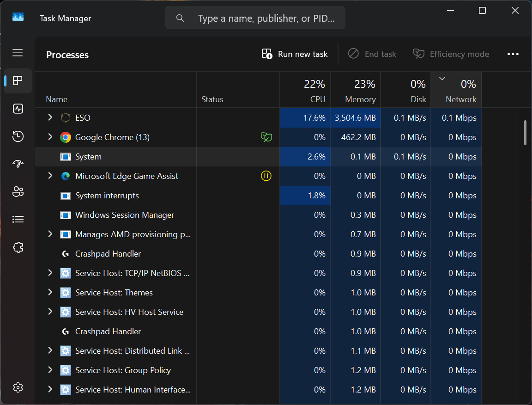This screenshot has width=532, height=405.
Task: Click the Microsoft Edge Game Assist icon
Action: click(x=66, y=176)
